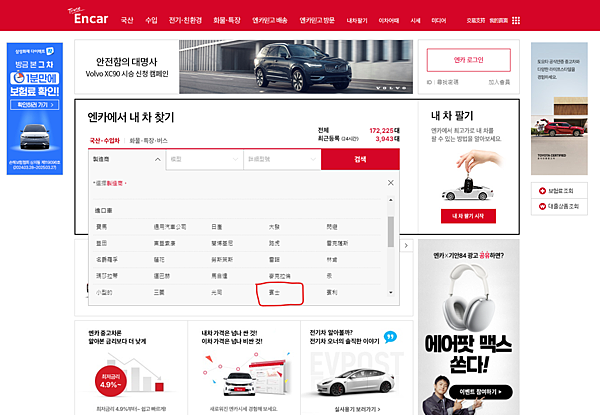
Task: Switch to the 화물·특장·버스 tab
Action: coord(148,141)
